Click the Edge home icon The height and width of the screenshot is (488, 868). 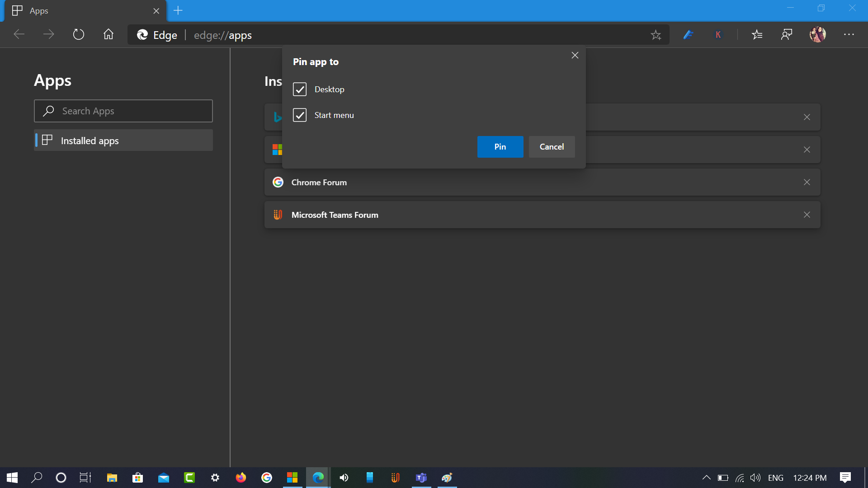point(108,34)
